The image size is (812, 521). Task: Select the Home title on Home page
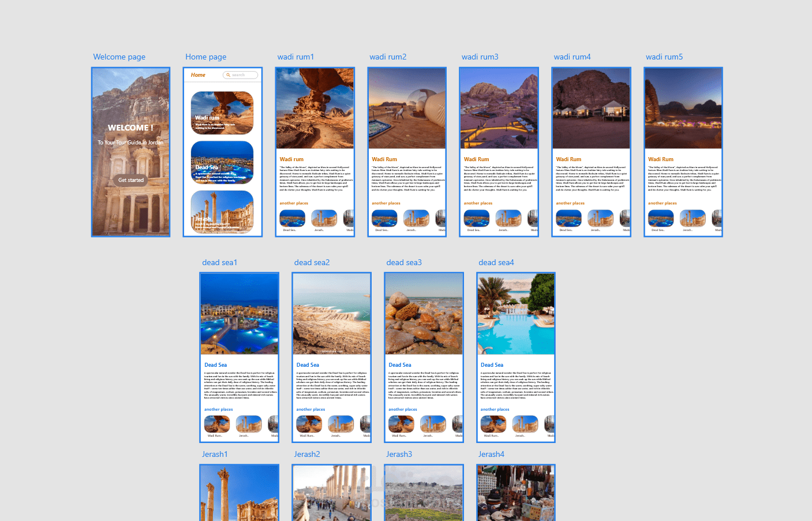tap(198, 75)
